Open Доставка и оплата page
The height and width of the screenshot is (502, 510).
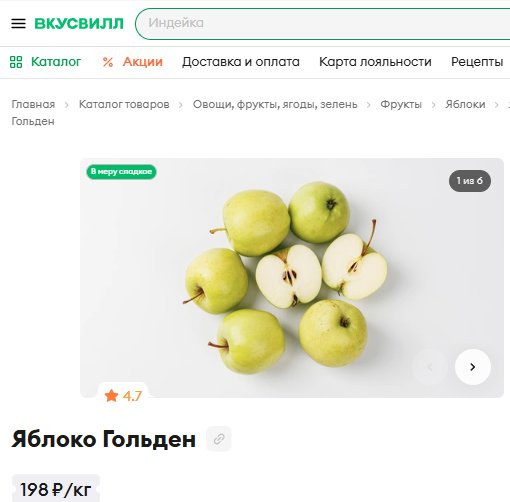tap(241, 62)
